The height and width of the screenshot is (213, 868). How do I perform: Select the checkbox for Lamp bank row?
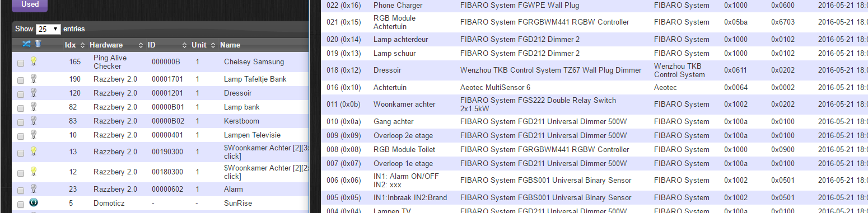coord(21,108)
